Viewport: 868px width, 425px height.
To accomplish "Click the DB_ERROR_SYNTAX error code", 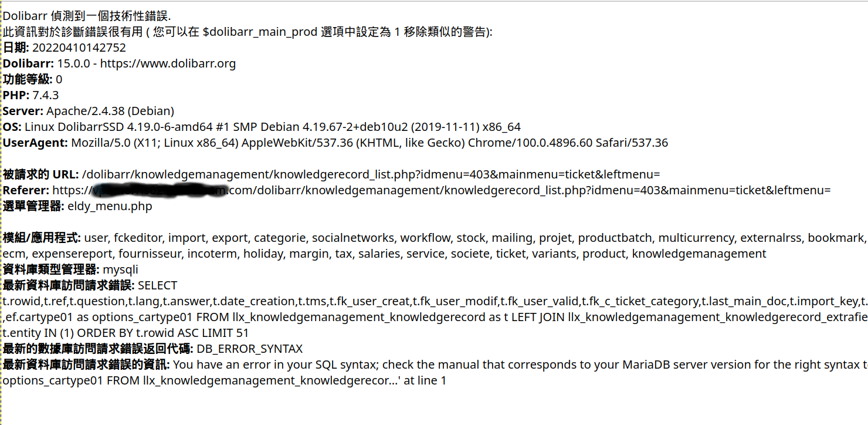I will (x=250, y=349).
